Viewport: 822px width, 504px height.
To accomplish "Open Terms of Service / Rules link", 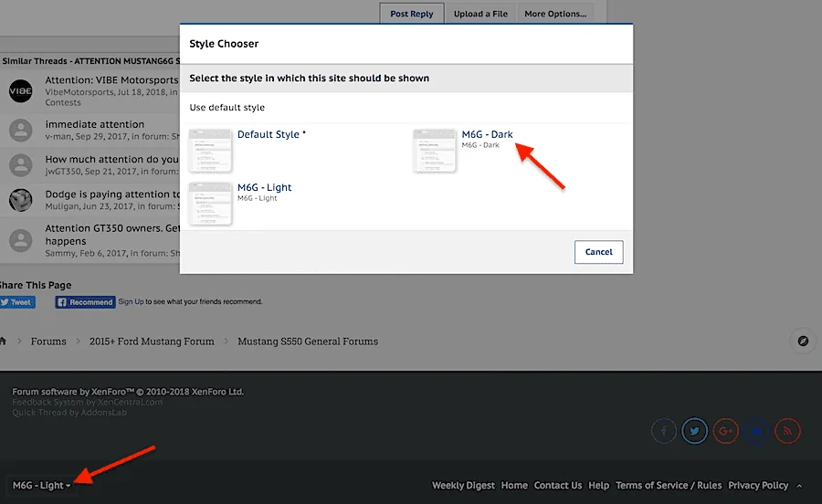I will (x=669, y=486).
